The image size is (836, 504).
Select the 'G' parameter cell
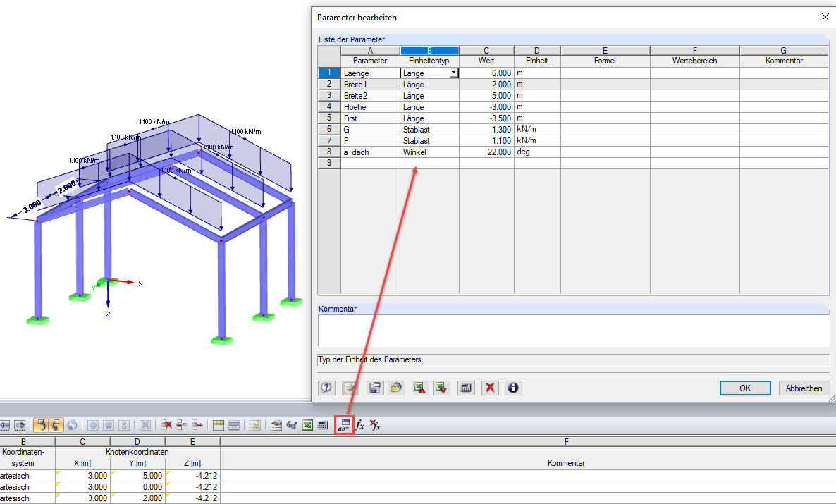coord(370,129)
